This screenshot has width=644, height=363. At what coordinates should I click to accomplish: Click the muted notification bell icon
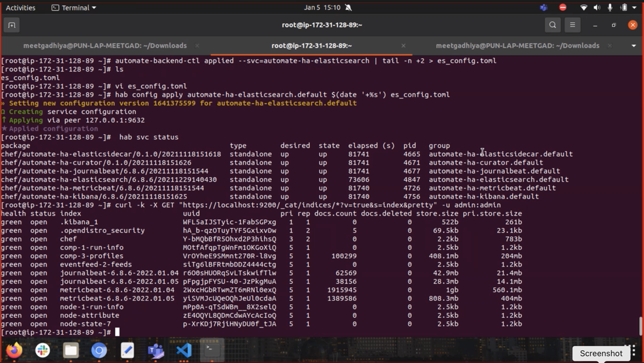pos(348,8)
